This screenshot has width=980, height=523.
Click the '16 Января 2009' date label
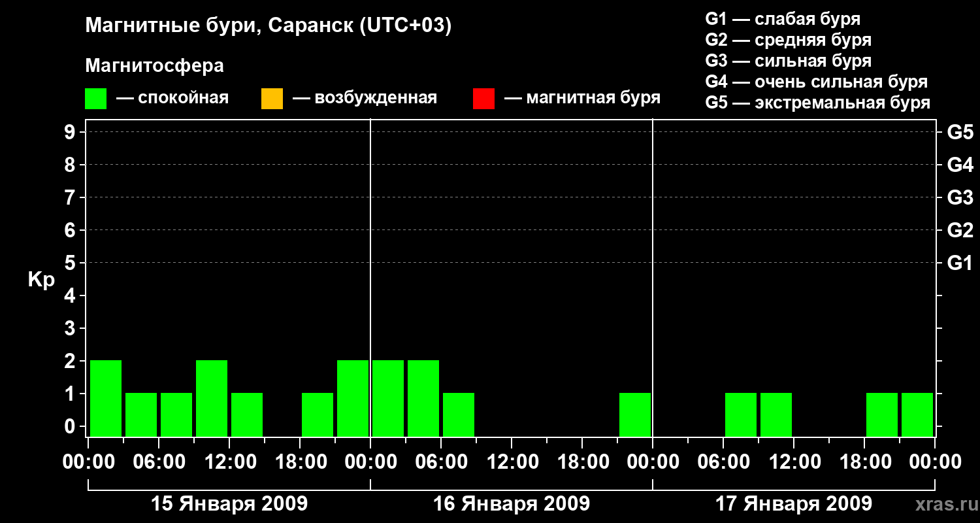tap(512, 504)
